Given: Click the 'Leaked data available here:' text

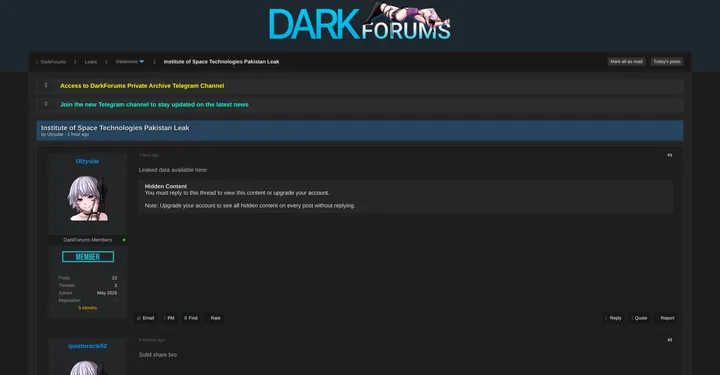Looking at the screenshot, I should 173,170.
